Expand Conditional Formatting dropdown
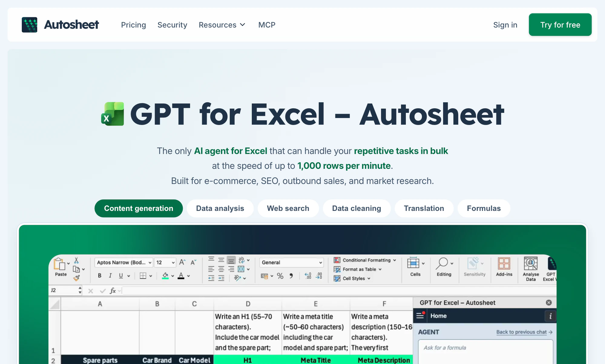Screen dimensions: 605x364 [365, 260]
